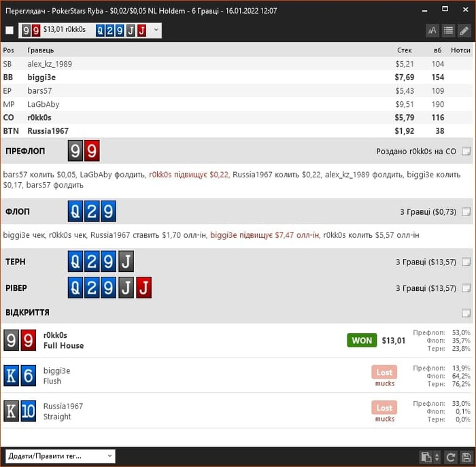Click the blue 10 card beside Russia1967
476x467 pixels.
point(29,411)
